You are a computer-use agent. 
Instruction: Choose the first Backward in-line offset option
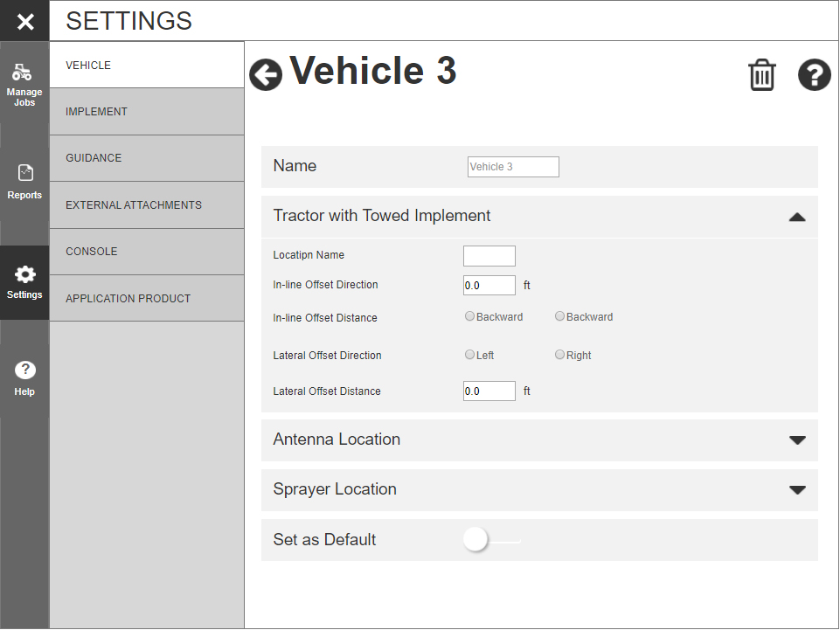point(470,316)
